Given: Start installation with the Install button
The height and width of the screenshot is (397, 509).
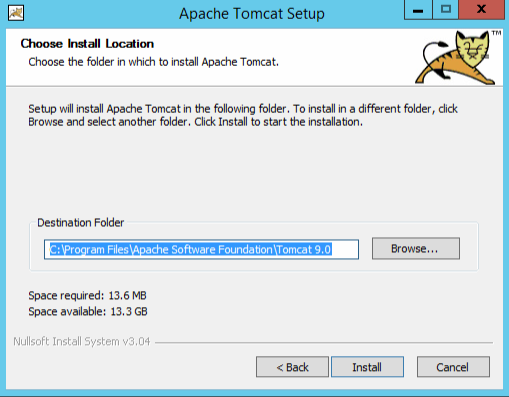Looking at the screenshot, I should coord(367,367).
